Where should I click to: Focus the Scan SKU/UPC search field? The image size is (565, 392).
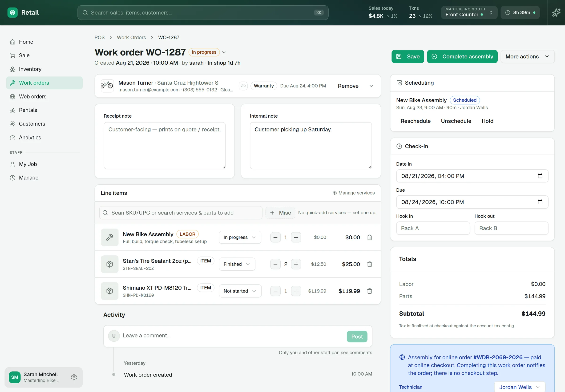(x=181, y=213)
